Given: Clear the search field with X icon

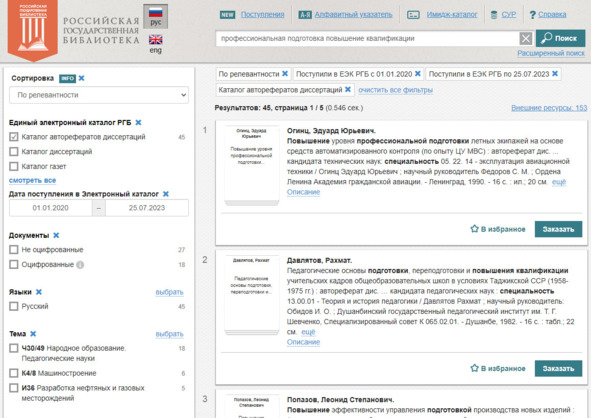Looking at the screenshot, I should [x=526, y=38].
